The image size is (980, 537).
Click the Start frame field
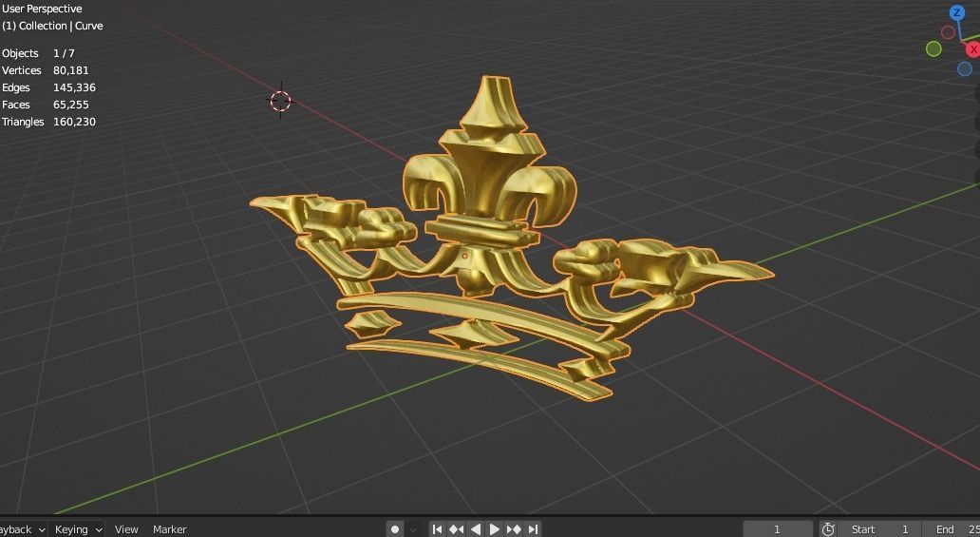click(x=880, y=529)
